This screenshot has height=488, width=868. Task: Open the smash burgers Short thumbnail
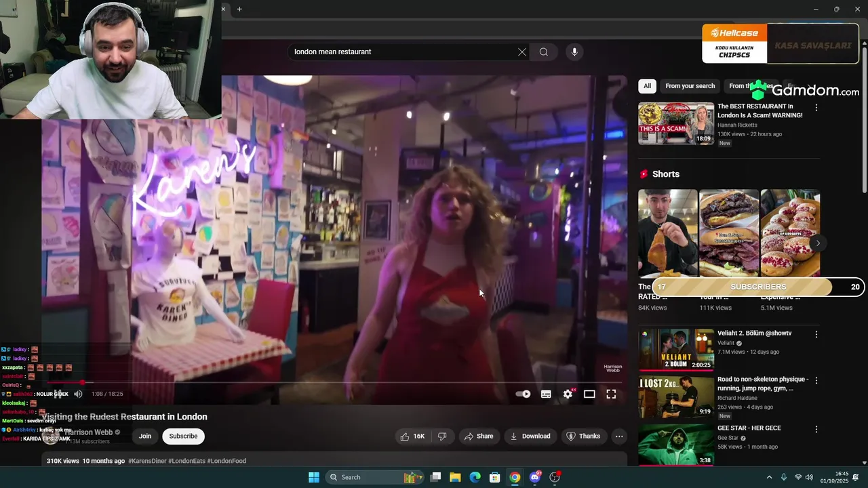point(729,234)
